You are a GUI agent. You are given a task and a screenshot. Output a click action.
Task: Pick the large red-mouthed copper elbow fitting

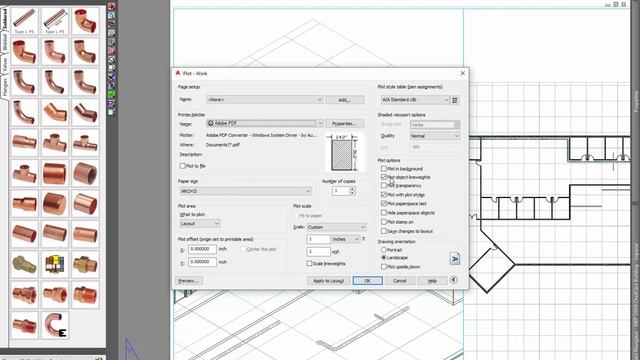[x=85, y=20]
